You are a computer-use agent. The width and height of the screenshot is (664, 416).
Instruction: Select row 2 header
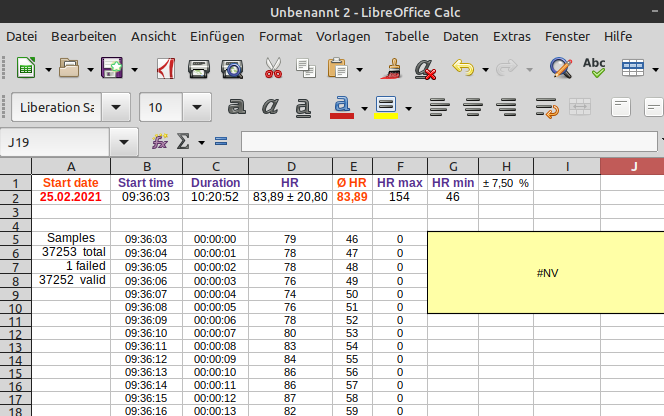coord(16,197)
